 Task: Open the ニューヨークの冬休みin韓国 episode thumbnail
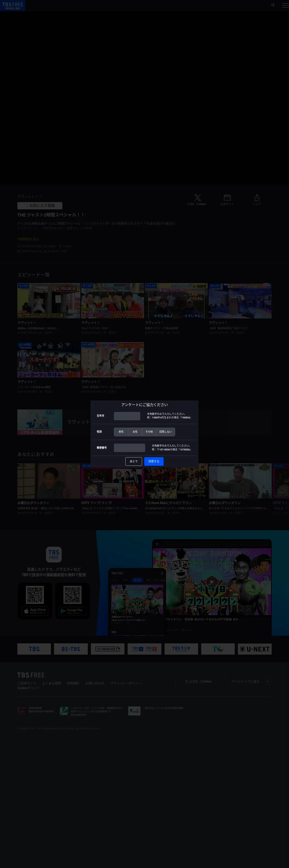pos(49,360)
